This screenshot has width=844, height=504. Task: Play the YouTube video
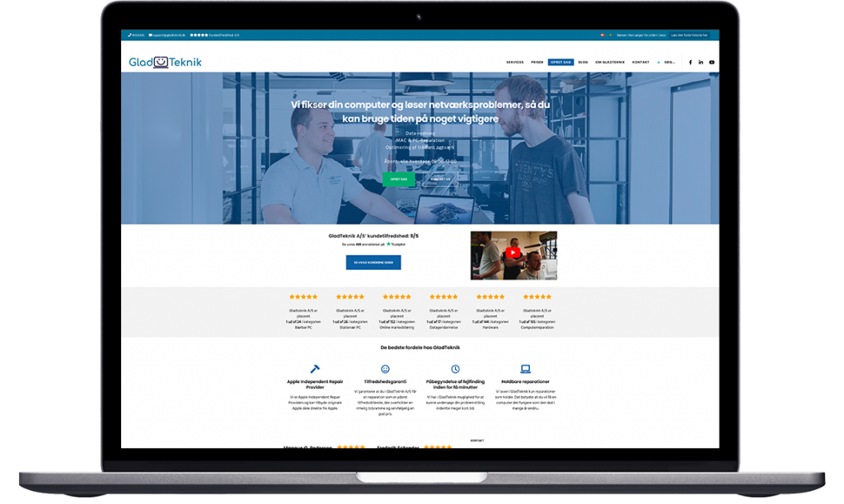(513, 253)
